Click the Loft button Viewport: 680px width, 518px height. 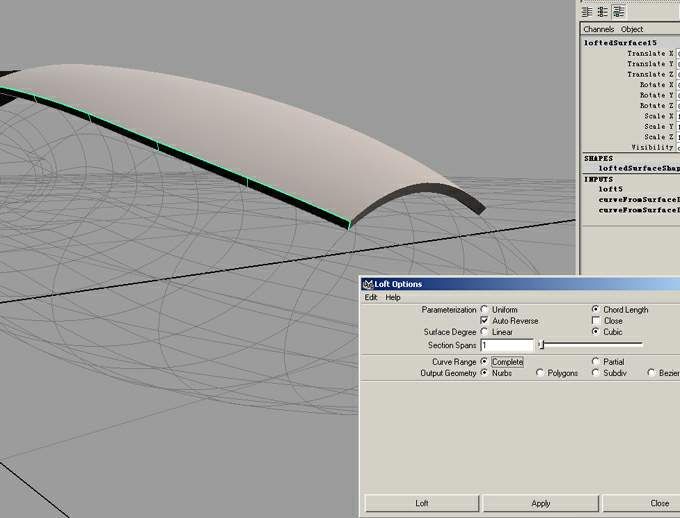[422, 503]
